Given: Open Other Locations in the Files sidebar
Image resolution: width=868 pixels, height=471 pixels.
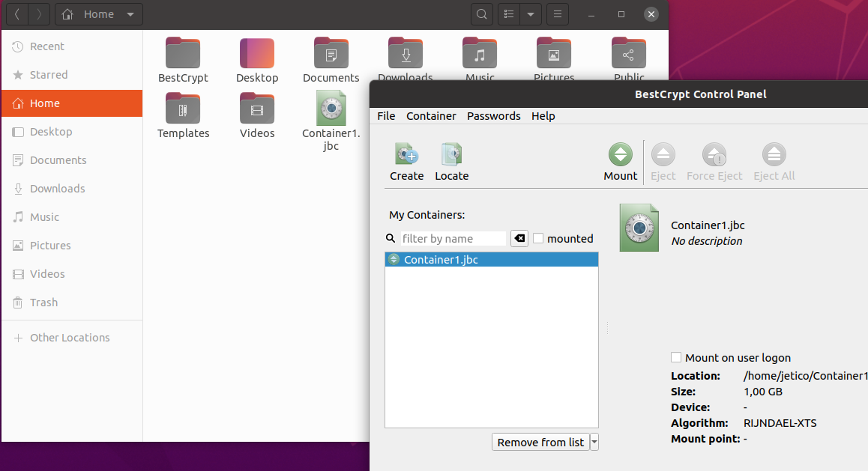Looking at the screenshot, I should click(x=71, y=338).
